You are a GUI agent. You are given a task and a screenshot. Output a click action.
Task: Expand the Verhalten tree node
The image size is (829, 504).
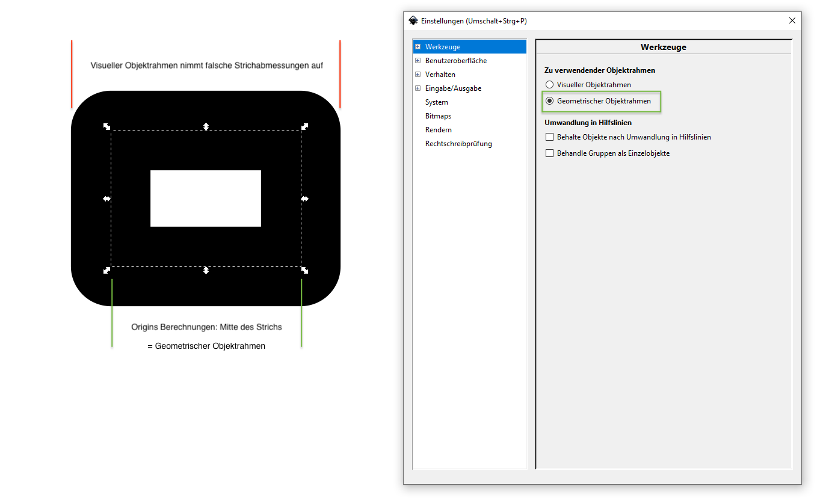pos(418,74)
